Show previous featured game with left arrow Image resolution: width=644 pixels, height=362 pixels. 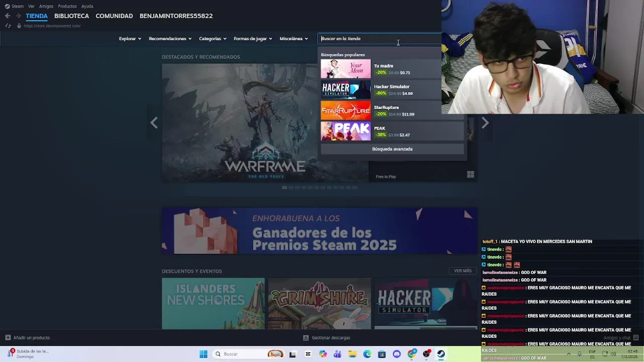point(154,123)
